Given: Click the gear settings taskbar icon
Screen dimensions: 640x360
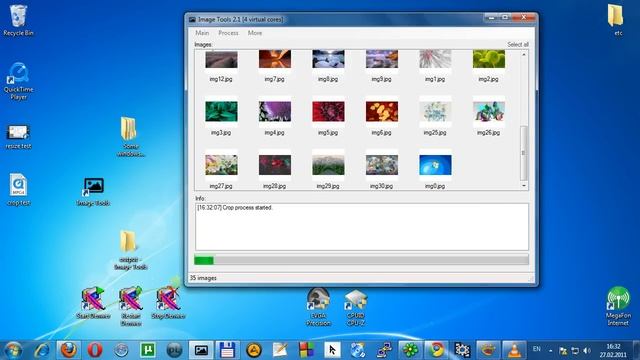Looking at the screenshot, I should (x=462, y=350).
